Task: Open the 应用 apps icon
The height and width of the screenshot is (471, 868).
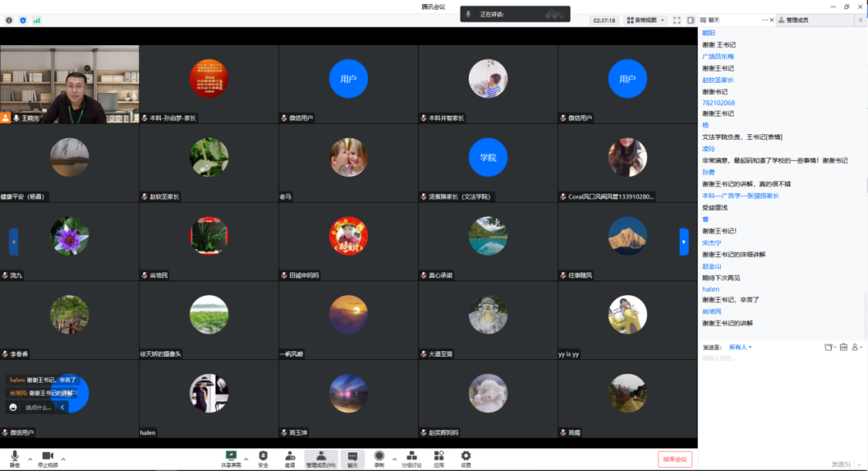Action: click(x=439, y=457)
